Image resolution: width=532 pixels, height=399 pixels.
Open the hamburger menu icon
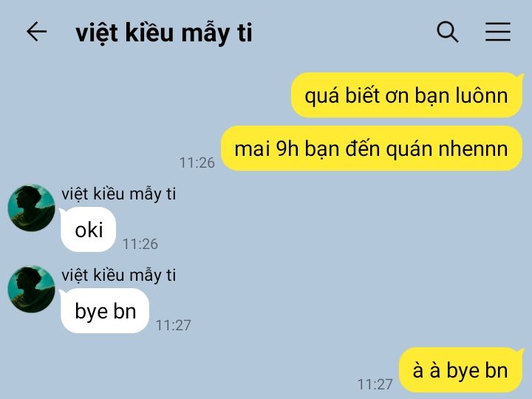498,32
